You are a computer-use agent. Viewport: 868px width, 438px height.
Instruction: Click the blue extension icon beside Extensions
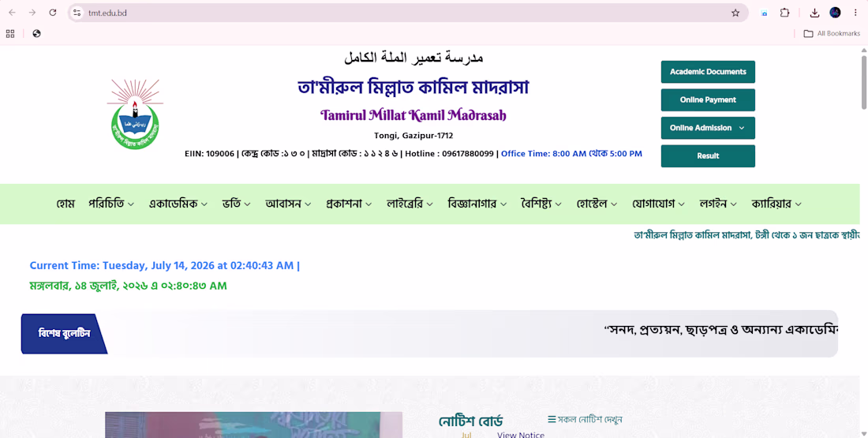(764, 13)
